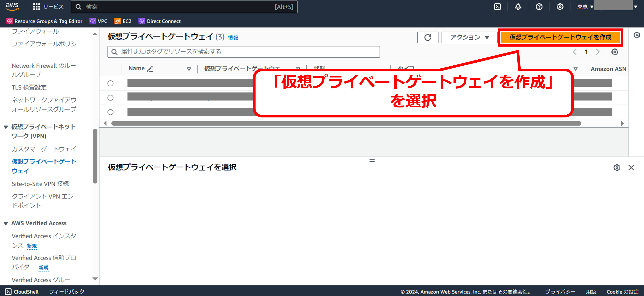Select the third gateway row radio button
The image size is (644, 296).
111,112
